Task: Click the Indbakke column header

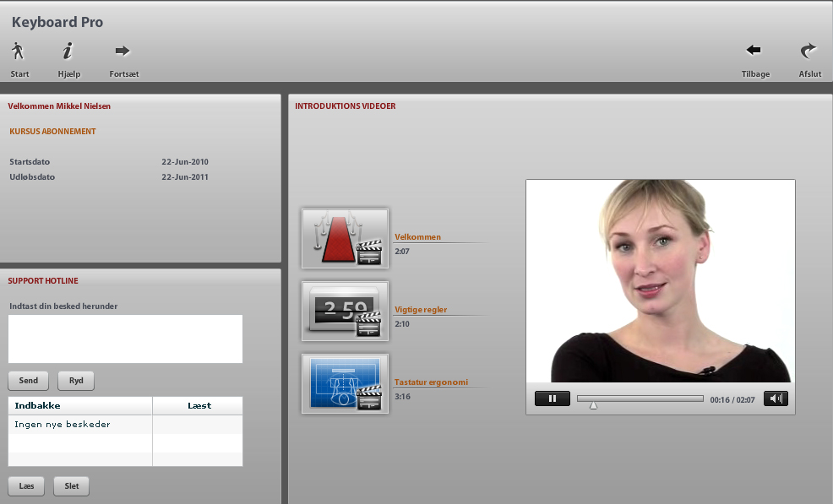Action: click(80, 406)
